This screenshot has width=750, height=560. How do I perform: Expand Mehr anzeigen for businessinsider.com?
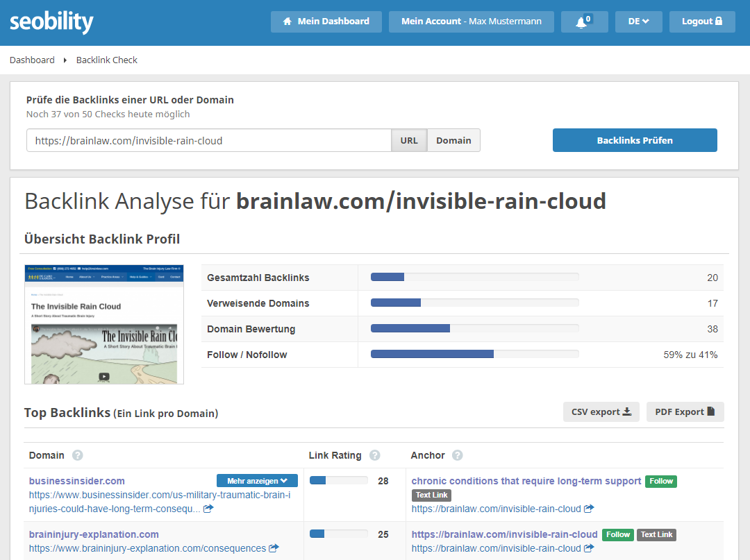coord(257,481)
